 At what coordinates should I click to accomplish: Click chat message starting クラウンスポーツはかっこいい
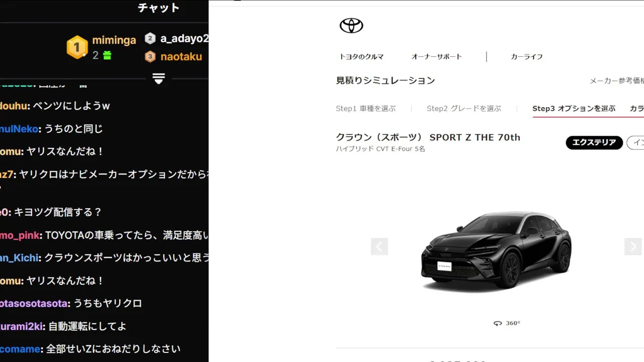pyautogui.click(x=126, y=258)
